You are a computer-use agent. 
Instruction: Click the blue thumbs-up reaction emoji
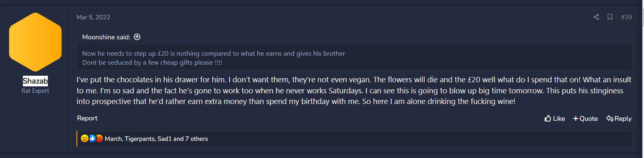92,138
